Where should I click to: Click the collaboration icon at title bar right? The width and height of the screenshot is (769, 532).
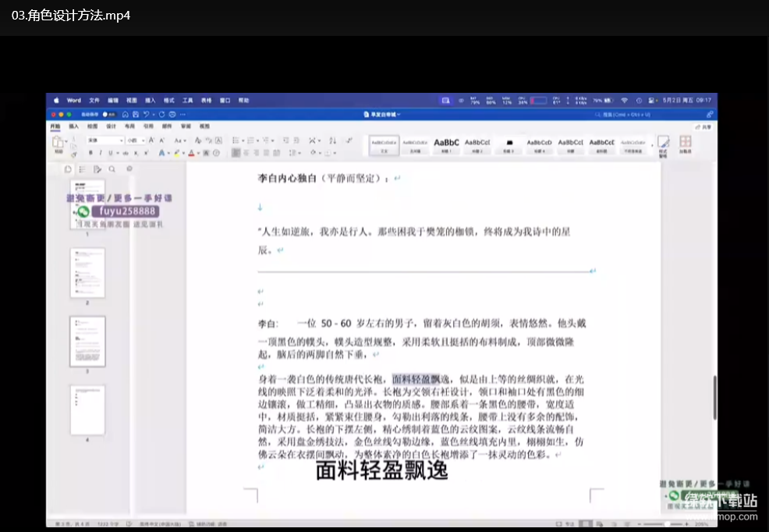pyautogui.click(x=710, y=114)
